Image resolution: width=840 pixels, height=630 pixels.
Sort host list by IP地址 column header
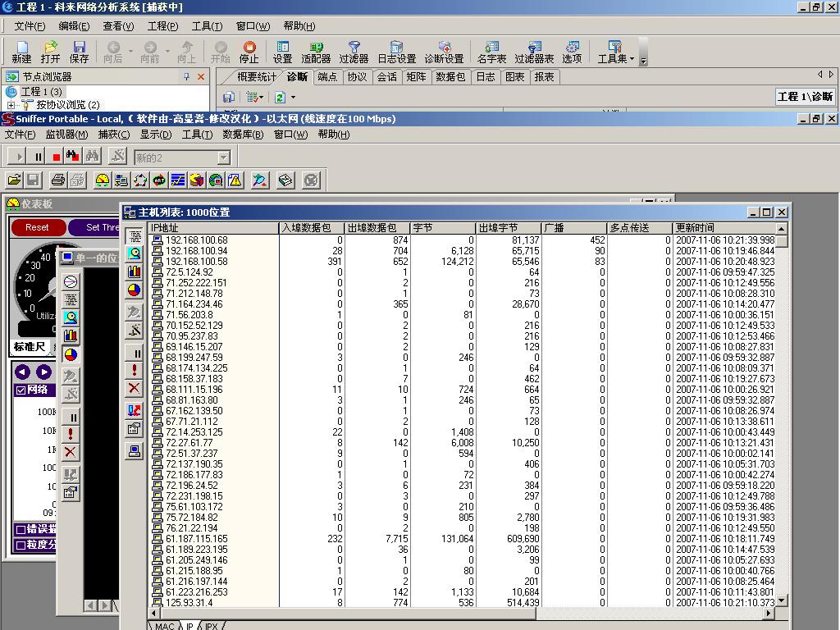(x=213, y=228)
